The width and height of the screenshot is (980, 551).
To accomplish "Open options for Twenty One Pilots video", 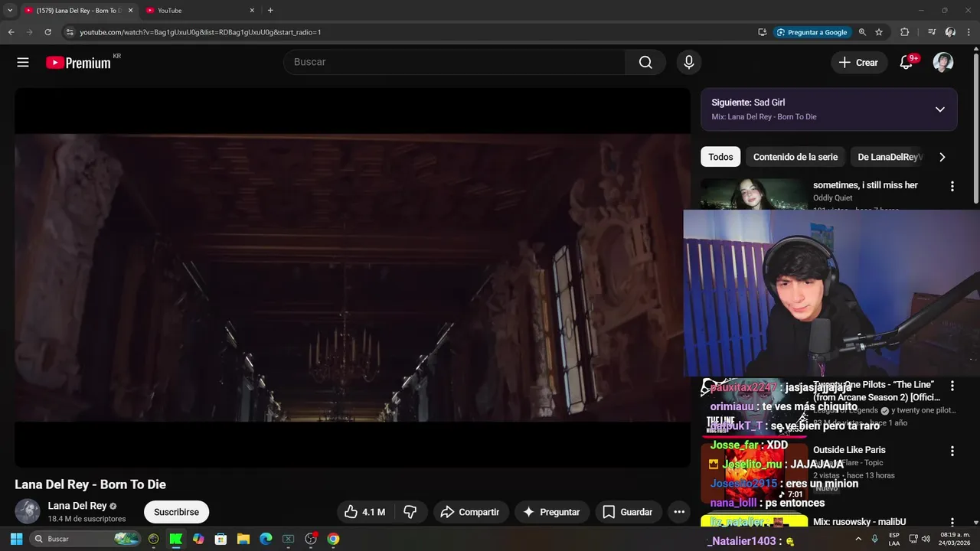I will pos(952,386).
